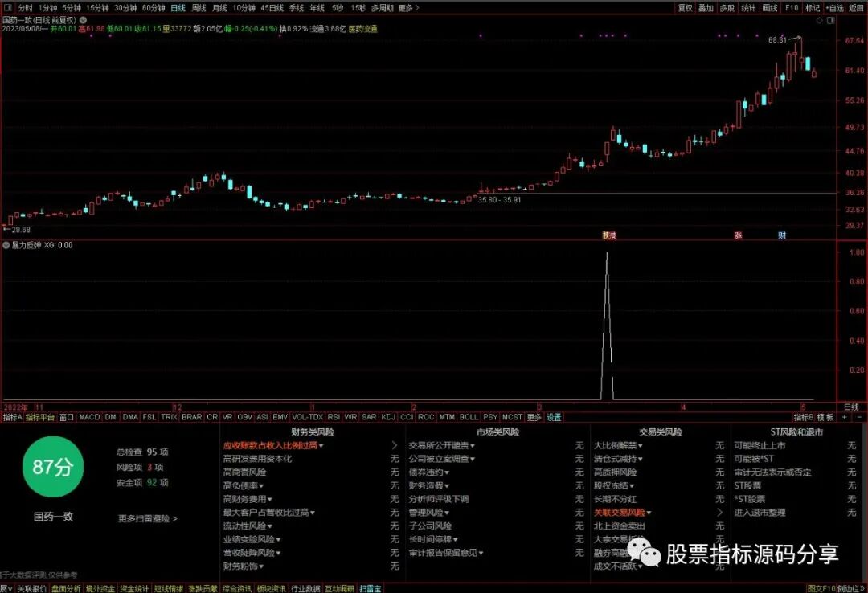Expand 流动性风险 dropdown
The height and width of the screenshot is (593, 868).
pos(248,526)
